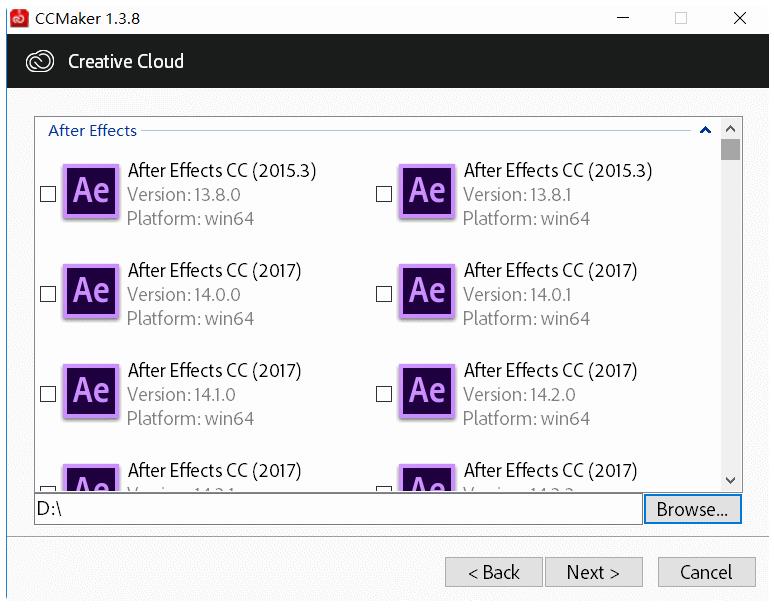Check After Effects CC 2015.3 version 13.8.0
The image size is (774, 613).
tap(48, 194)
